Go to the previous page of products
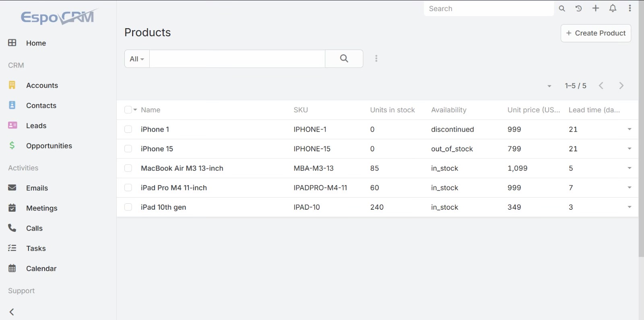Screen dimensions: 644x320 [601, 86]
